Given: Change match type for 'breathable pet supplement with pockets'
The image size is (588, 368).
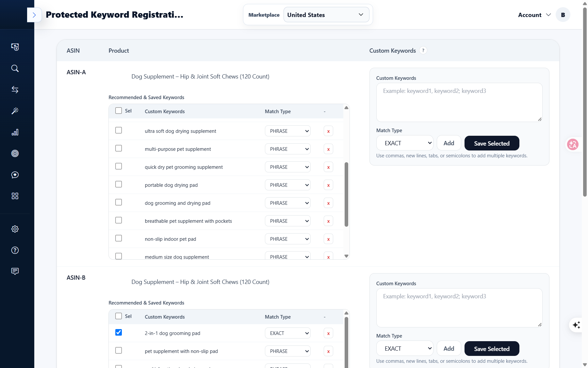Looking at the screenshot, I should pyautogui.click(x=287, y=221).
